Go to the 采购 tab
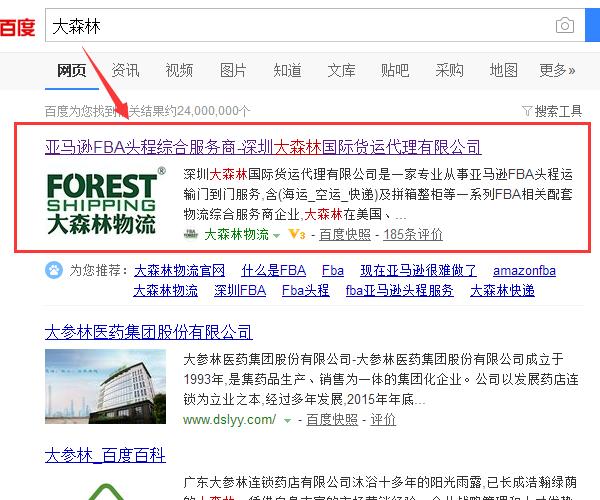Screen dimensions: 600x500 tap(449, 70)
